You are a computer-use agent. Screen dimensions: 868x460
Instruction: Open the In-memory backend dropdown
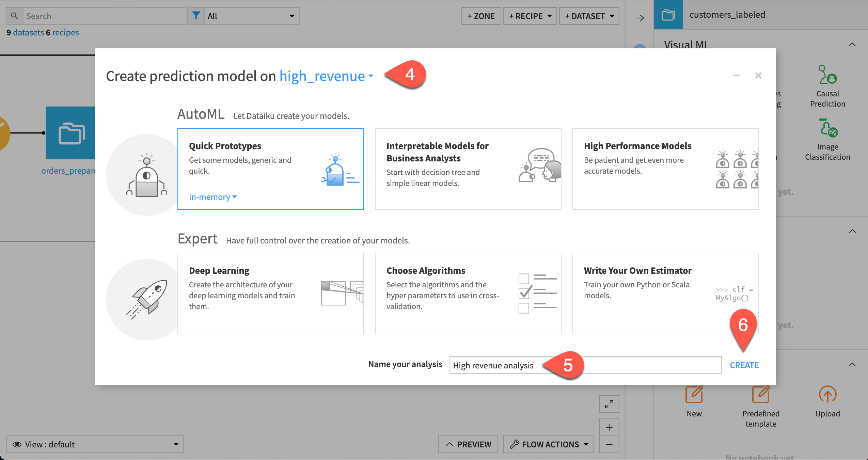coord(212,197)
